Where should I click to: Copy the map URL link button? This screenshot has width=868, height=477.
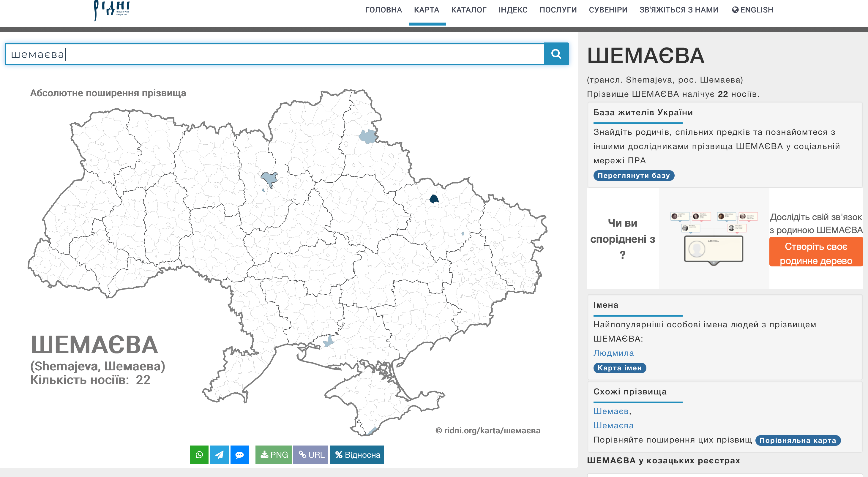311,454
